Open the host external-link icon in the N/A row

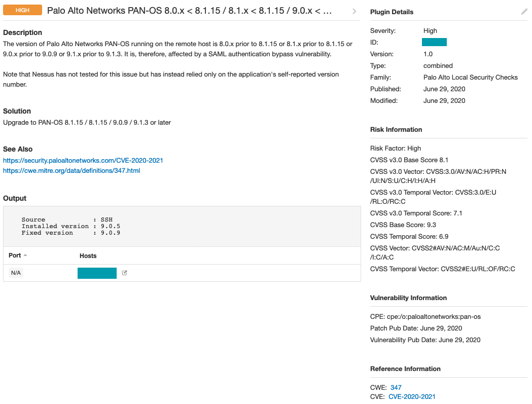[x=125, y=273]
